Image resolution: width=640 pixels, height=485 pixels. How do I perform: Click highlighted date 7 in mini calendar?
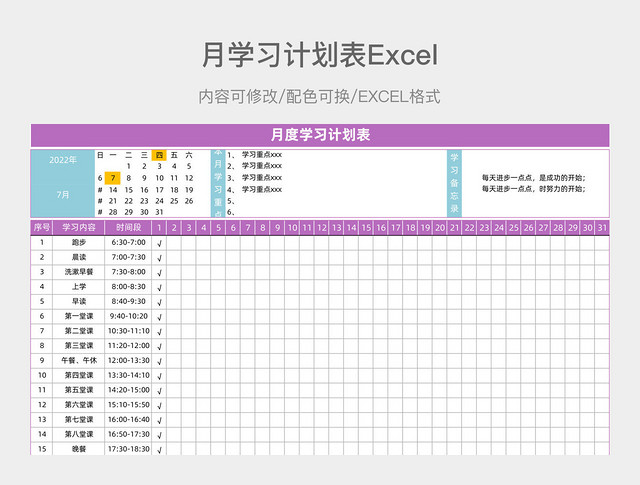113,178
